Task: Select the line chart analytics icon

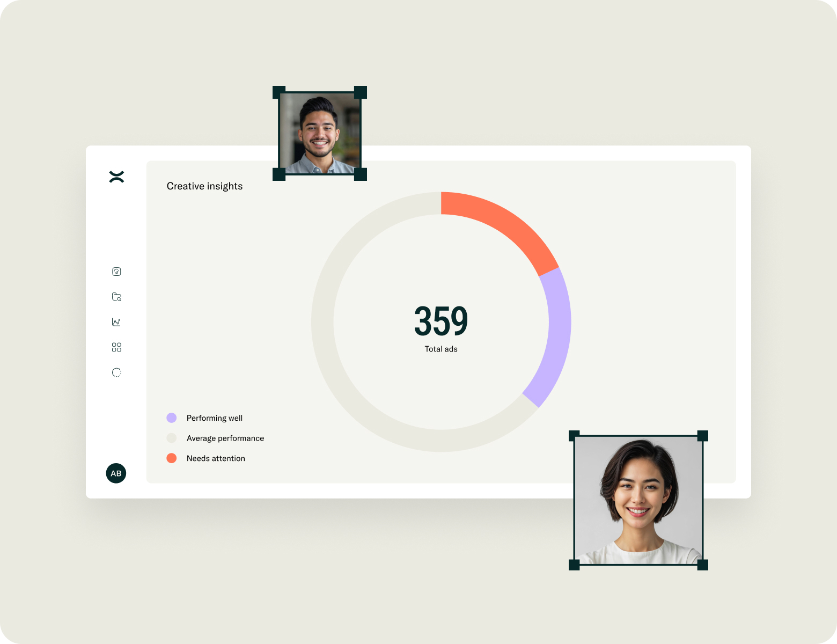Action: [x=116, y=322]
